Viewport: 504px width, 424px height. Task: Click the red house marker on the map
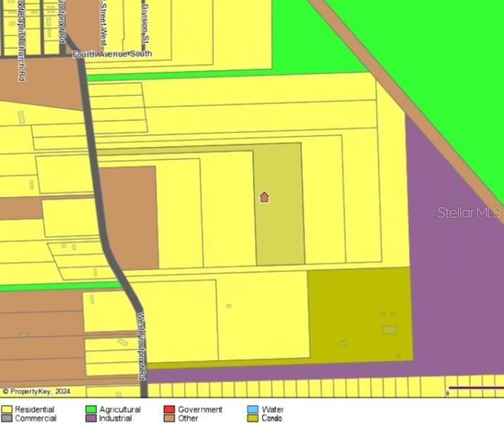[x=265, y=197]
